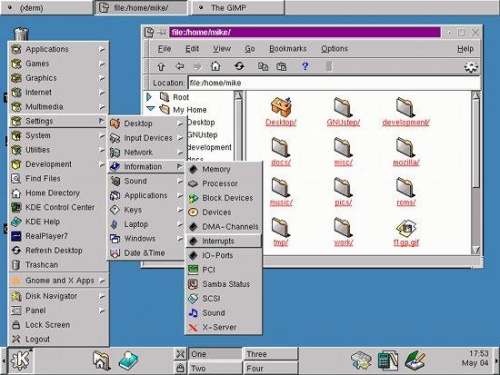Viewport: 500px width, 375px height.
Task: Click the home folder icon in panel
Action: coord(101,360)
